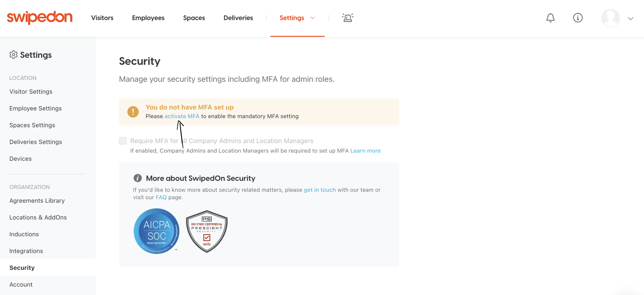Select Security in the sidebar

tap(22, 267)
